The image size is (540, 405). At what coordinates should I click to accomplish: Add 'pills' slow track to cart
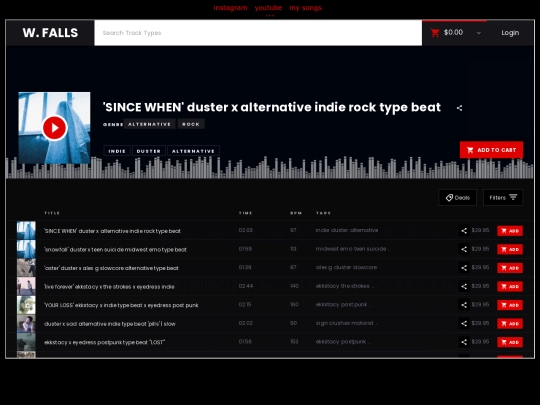510,324
